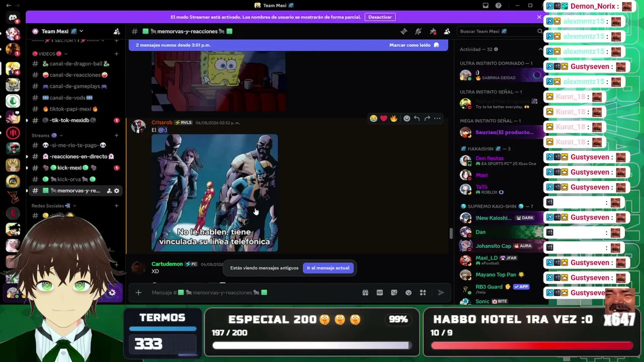Create invite for memorvas-y-re channel
644x362 pixels.
click(109, 191)
